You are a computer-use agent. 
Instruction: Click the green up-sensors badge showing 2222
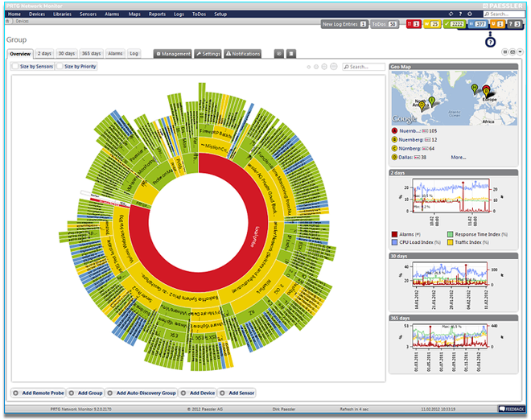pos(455,25)
